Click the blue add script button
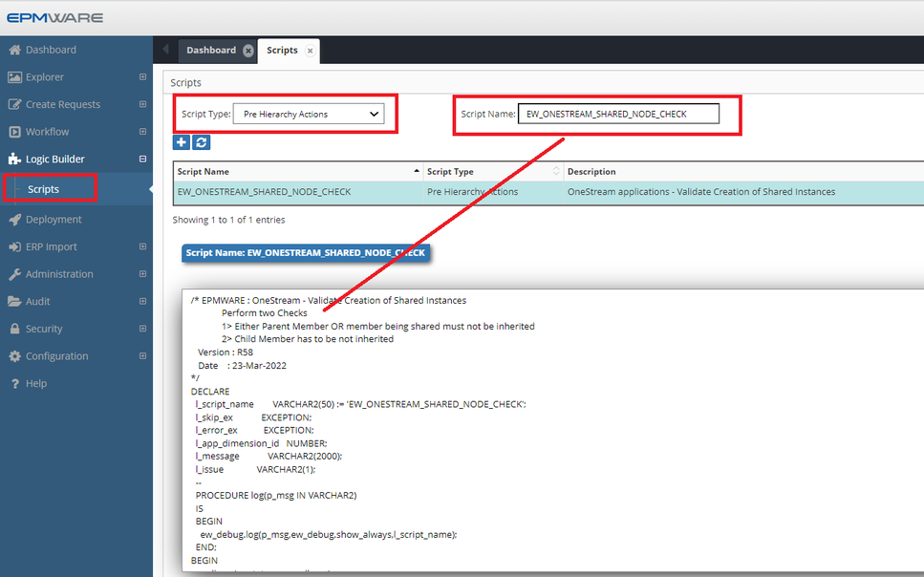 pos(182,141)
